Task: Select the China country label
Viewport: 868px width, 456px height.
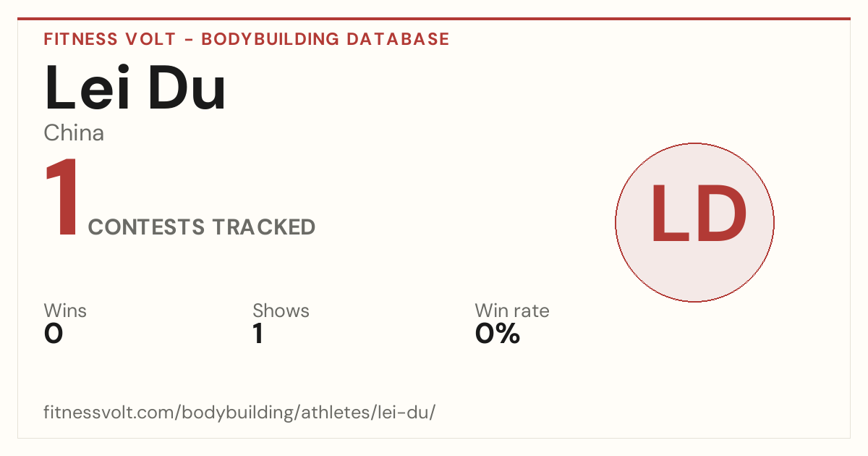Action: 74,133
